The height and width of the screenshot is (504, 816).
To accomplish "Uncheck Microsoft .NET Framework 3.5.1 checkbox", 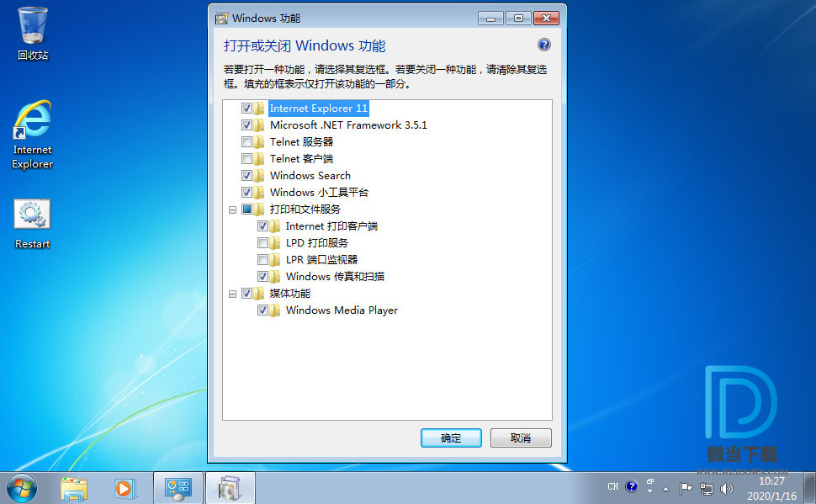I will tap(246, 125).
